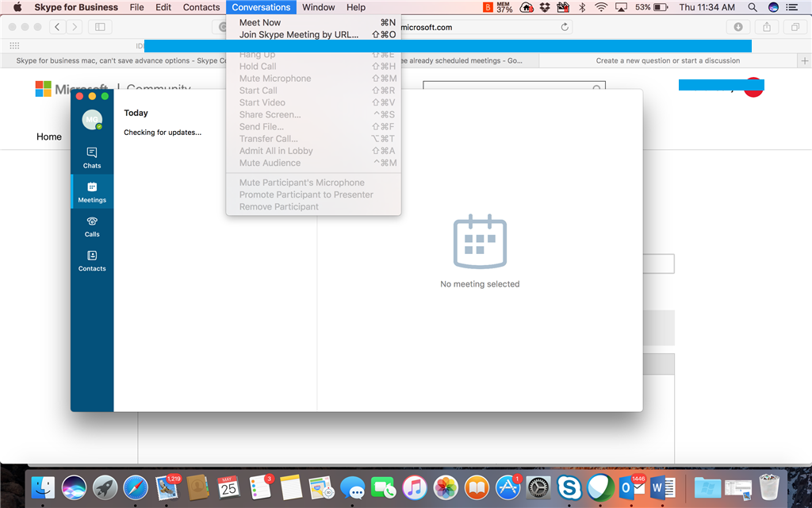Select the Meetings section in Skype sidebar
The height and width of the screenshot is (508, 812).
point(92,192)
